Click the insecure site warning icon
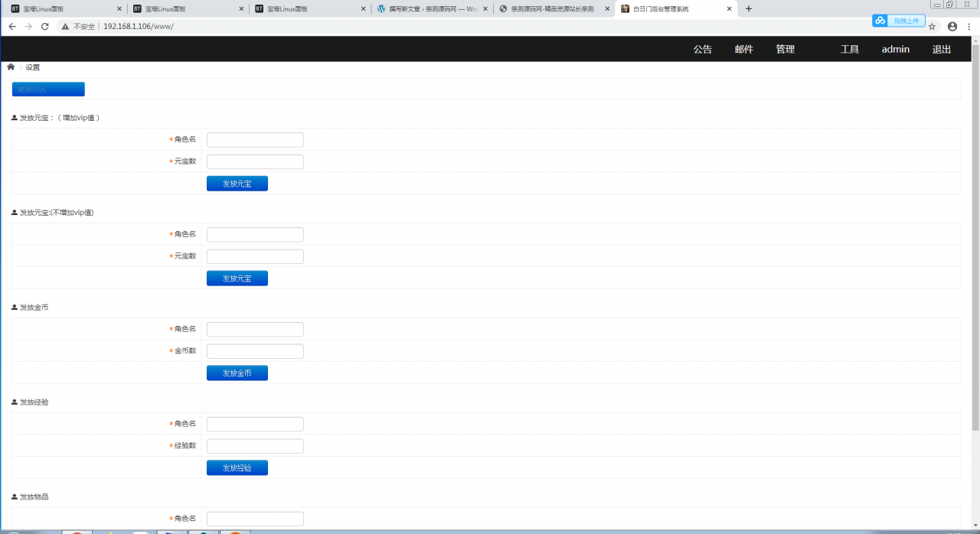The width and height of the screenshot is (980, 534). click(66, 26)
